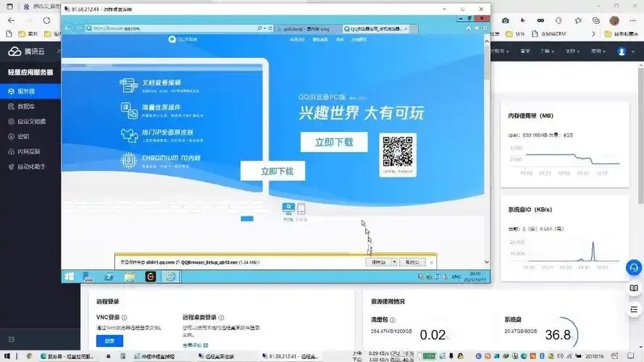Image resolution: width=644 pixels, height=362 pixels.
Task: Open Tencent Cloud user account avatar
Action: pyautogui.click(x=622, y=51)
